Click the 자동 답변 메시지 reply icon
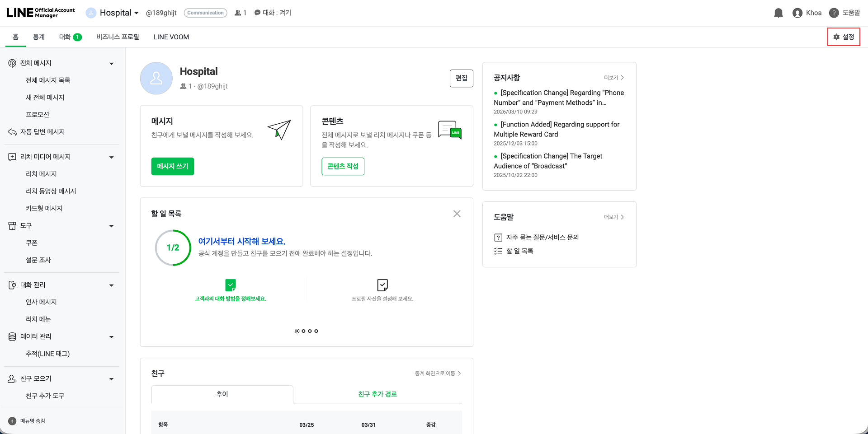The image size is (868, 434). tap(12, 131)
